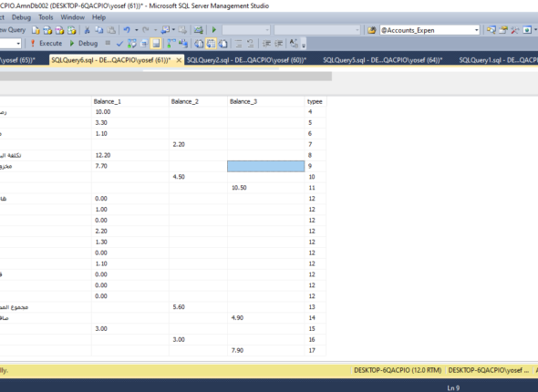This screenshot has height=392, width=538.
Task: Open the Help menu
Action: [98, 17]
